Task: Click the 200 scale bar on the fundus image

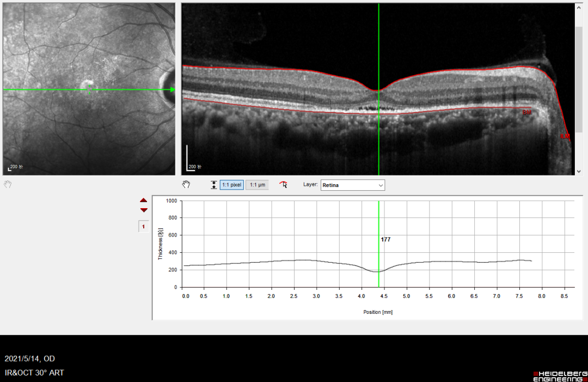Action: pyautogui.click(x=15, y=167)
